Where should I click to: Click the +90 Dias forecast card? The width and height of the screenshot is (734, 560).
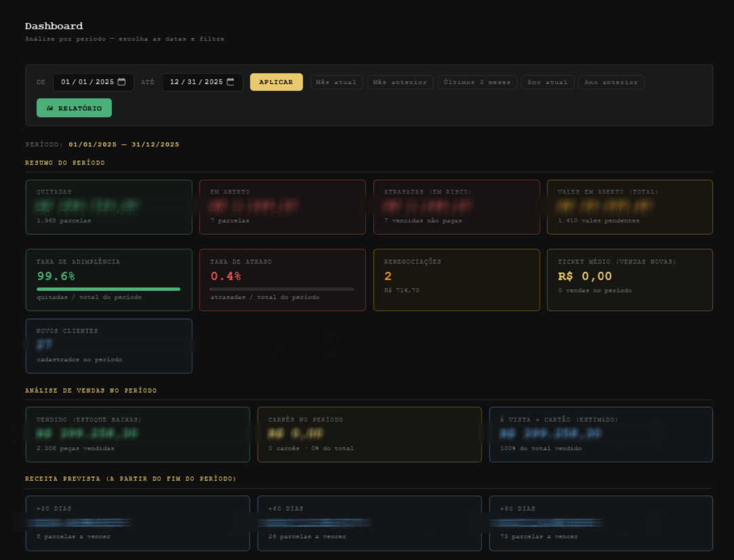[601, 523]
